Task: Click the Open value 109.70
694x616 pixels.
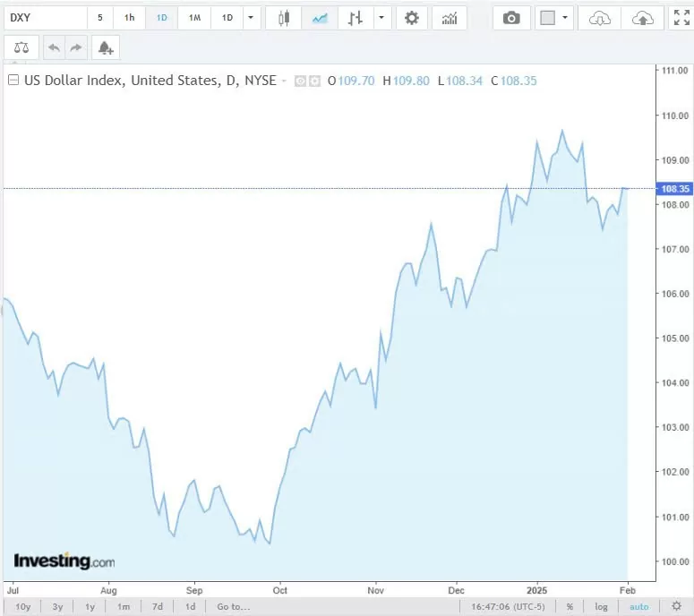Action: pos(356,81)
